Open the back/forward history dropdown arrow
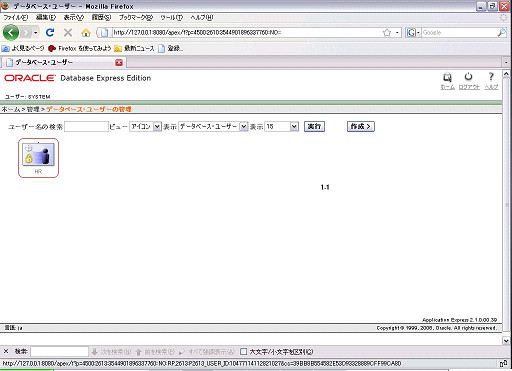Image resolution: width=512 pixels, height=371 pixels. click(x=35, y=33)
